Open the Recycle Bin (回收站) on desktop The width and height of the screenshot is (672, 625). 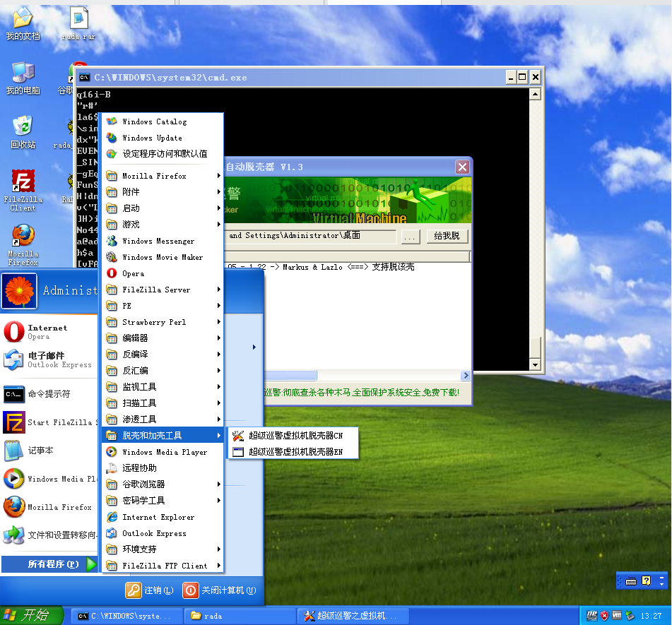pos(23,128)
